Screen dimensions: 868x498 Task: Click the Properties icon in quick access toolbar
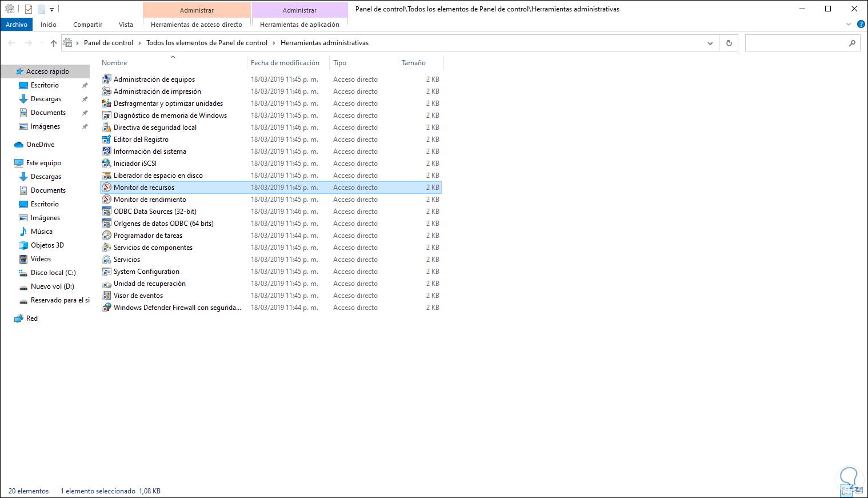[x=29, y=9]
